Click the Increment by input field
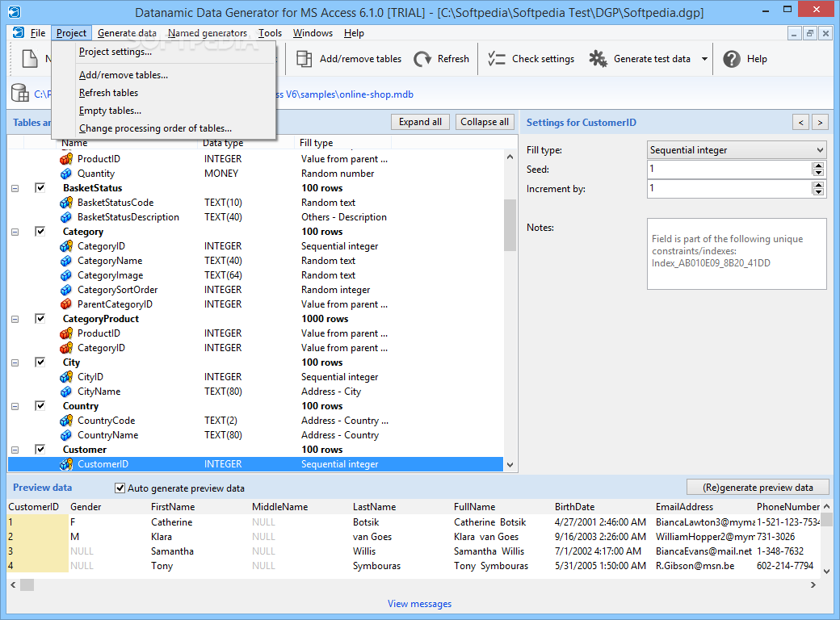840x620 pixels. tap(729, 188)
